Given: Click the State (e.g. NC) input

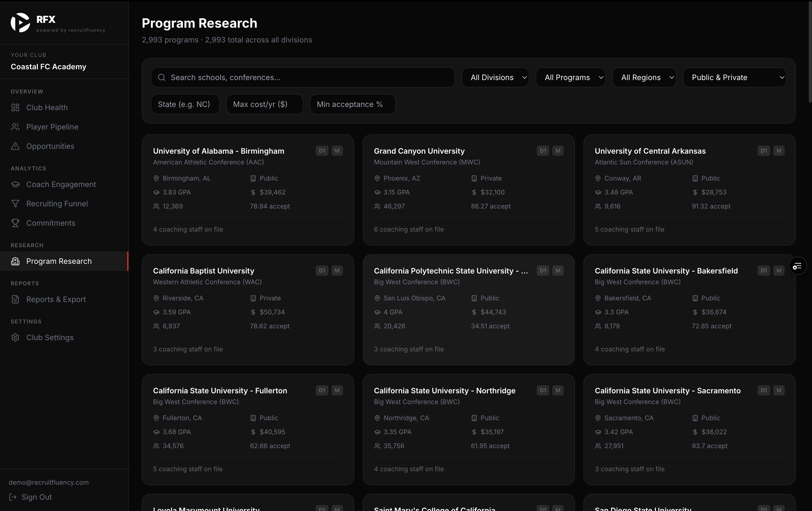Looking at the screenshot, I should click(185, 104).
